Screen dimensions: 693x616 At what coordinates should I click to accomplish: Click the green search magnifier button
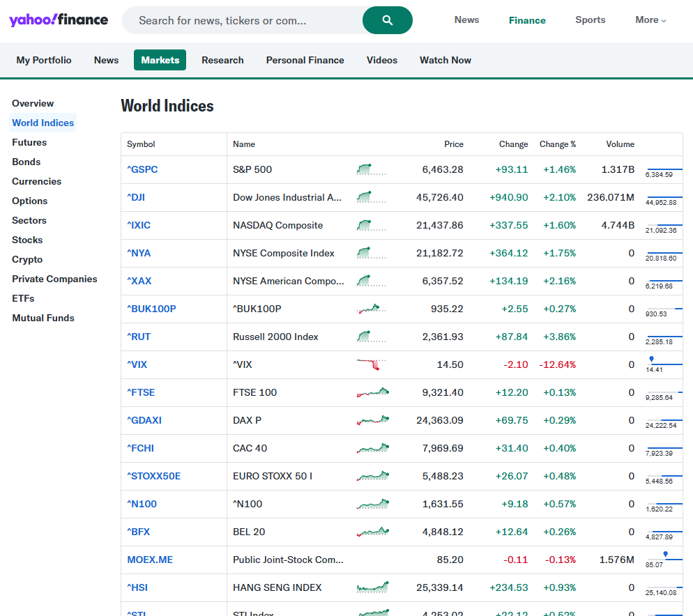[x=387, y=20]
